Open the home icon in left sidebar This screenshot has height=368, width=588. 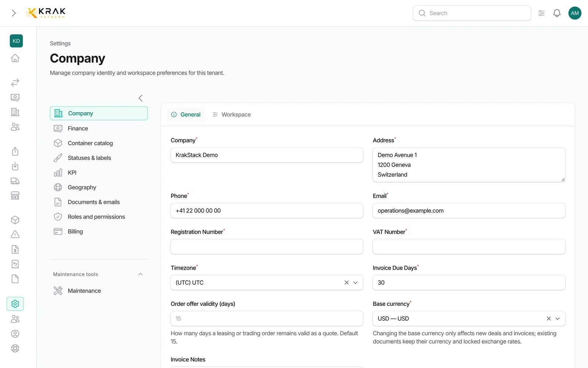coord(15,58)
